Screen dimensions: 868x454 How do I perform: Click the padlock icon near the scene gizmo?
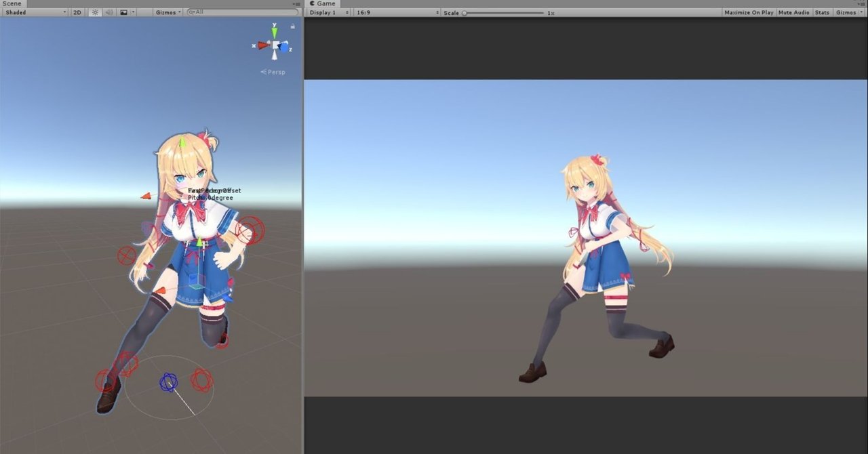[x=292, y=26]
